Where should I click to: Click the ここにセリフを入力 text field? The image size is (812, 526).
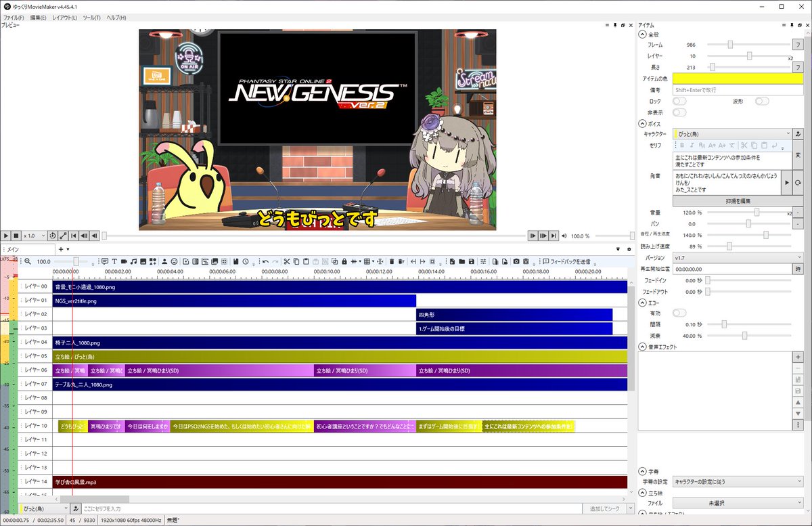(x=332, y=508)
